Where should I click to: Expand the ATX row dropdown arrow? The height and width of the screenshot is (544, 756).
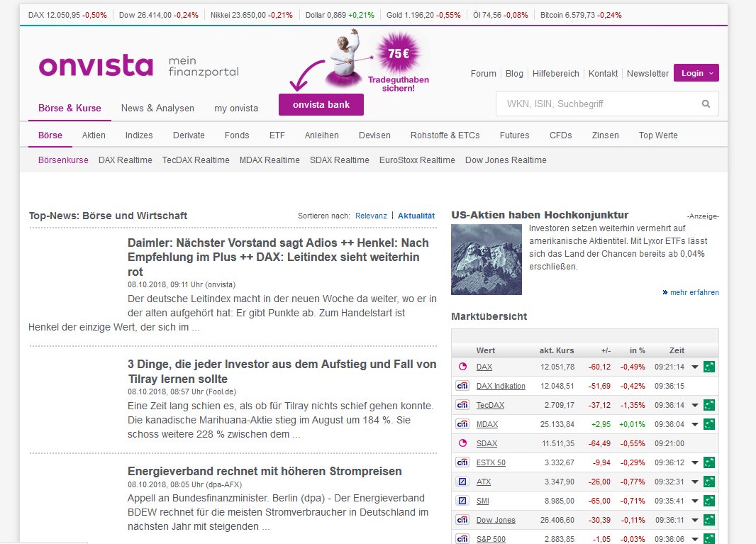tap(695, 482)
